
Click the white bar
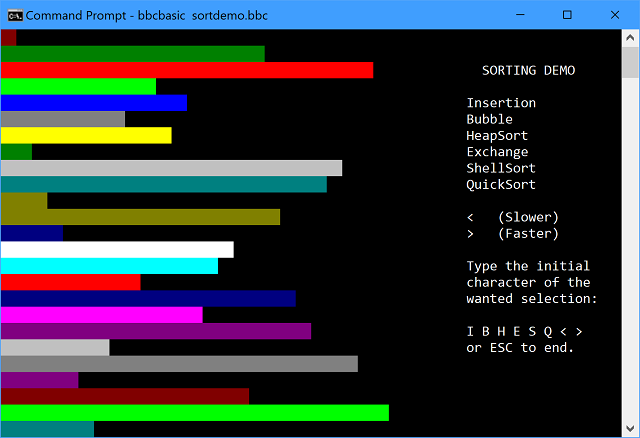tap(117, 249)
